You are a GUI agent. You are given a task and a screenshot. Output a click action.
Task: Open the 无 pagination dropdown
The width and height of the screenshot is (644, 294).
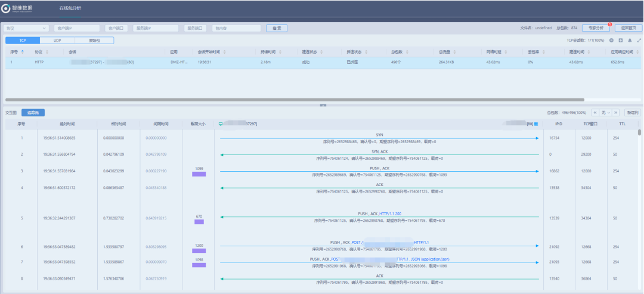pos(605,113)
